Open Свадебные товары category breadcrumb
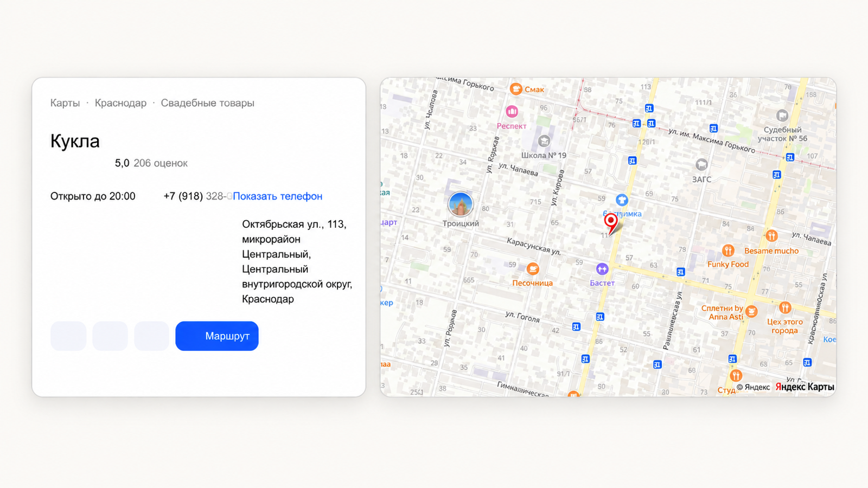 coord(207,103)
